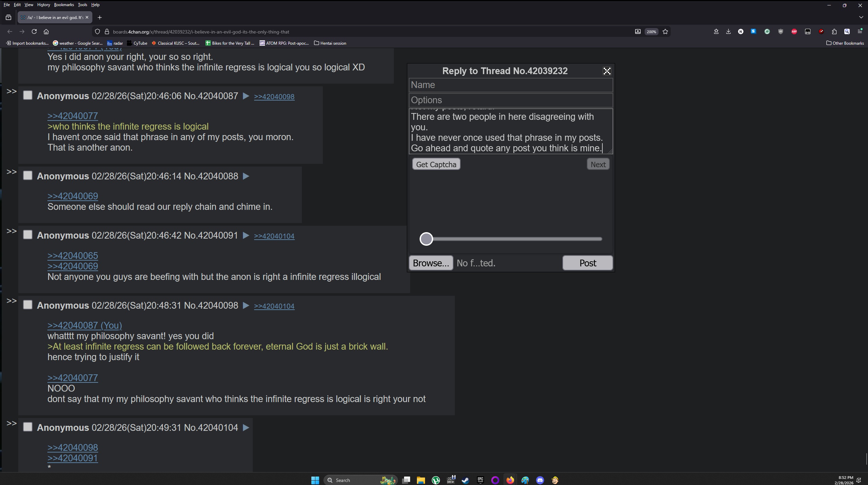Open the Firefox hamburger application menu

[860, 31]
